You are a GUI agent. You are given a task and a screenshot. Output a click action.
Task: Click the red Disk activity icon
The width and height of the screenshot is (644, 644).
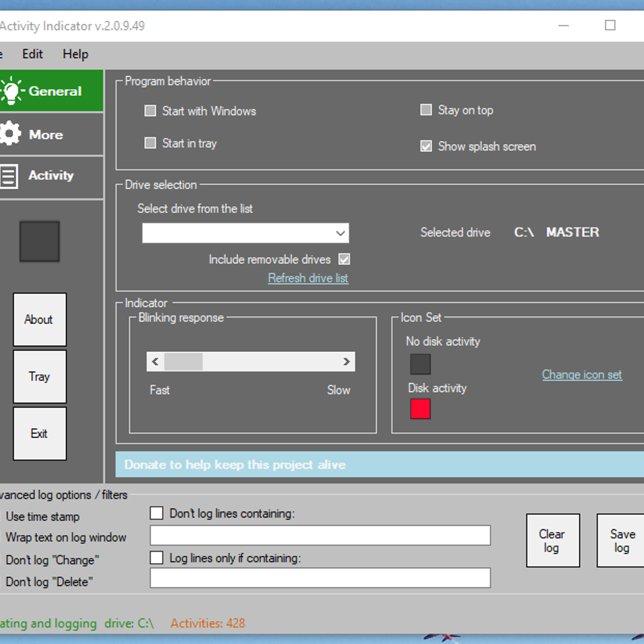(420, 409)
